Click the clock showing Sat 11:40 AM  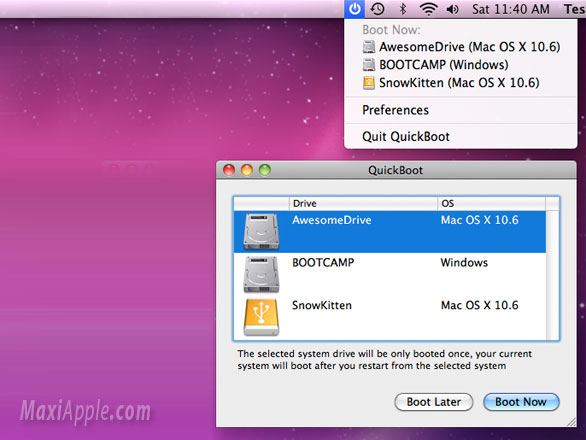point(511,9)
